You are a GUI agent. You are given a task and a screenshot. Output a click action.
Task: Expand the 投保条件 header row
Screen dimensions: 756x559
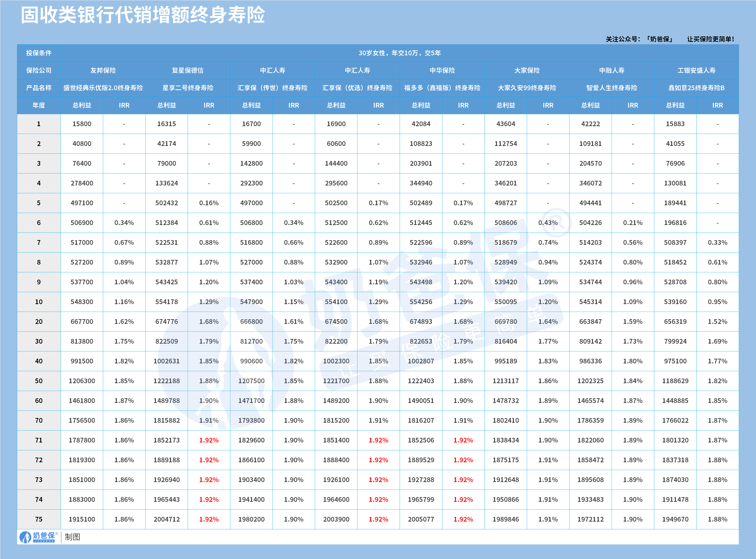click(x=39, y=53)
